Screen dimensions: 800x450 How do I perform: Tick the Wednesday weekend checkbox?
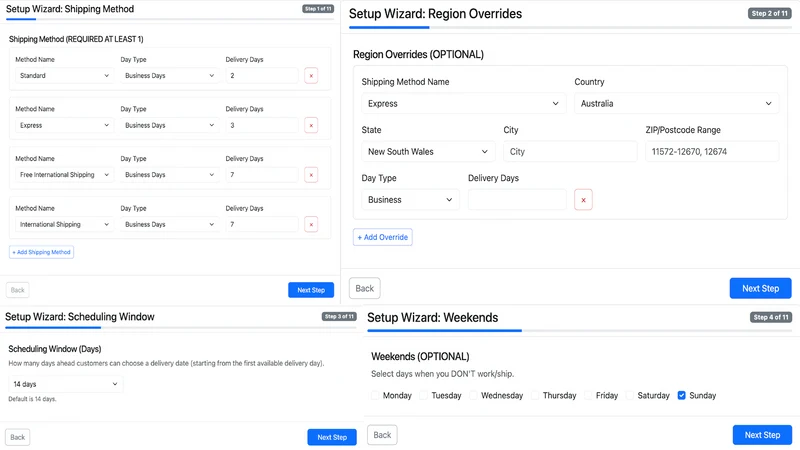click(x=473, y=395)
